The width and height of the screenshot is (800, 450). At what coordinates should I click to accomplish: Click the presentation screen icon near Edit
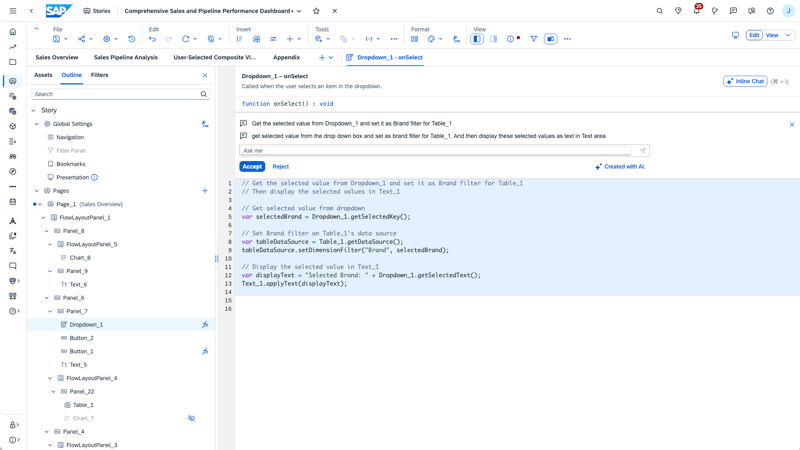[x=735, y=35]
